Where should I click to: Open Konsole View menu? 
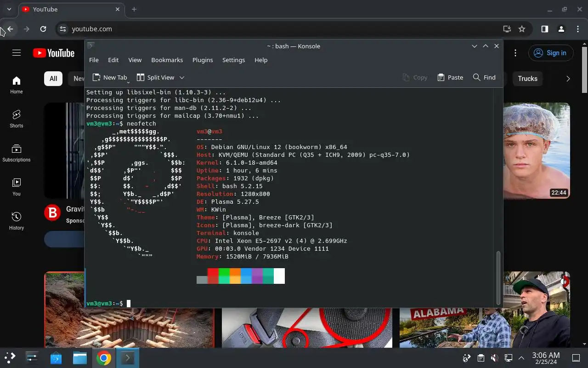coord(135,60)
